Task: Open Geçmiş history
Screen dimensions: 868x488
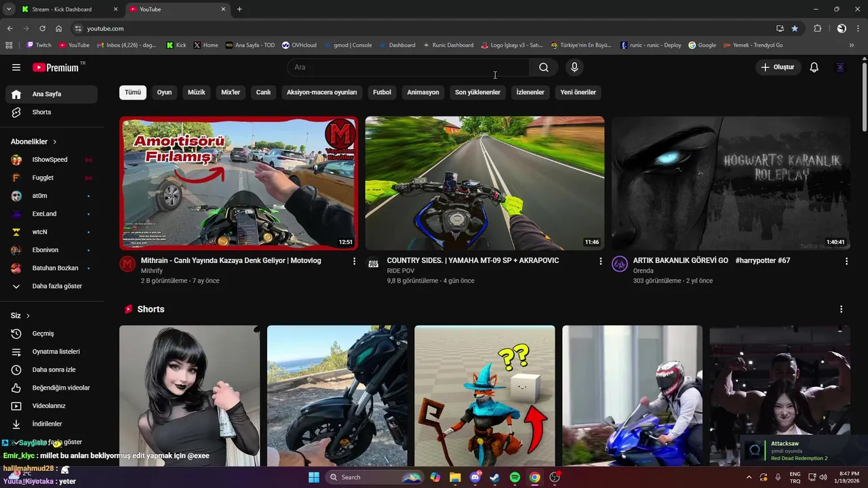Action: click(x=52, y=333)
